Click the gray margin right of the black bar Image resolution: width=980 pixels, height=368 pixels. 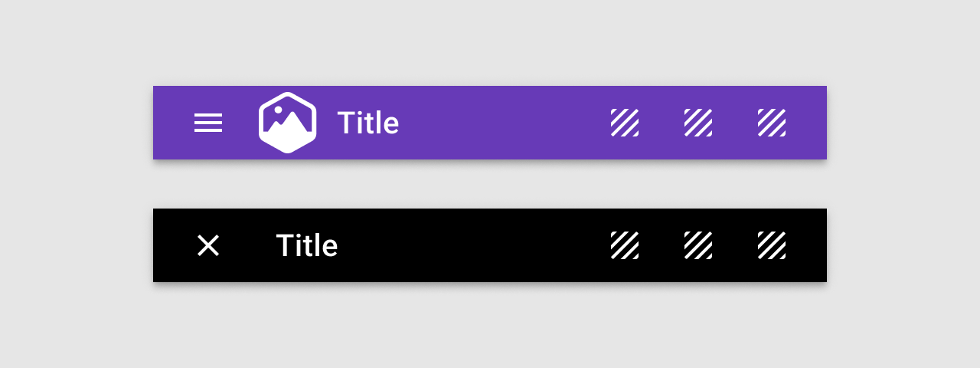[903, 245]
